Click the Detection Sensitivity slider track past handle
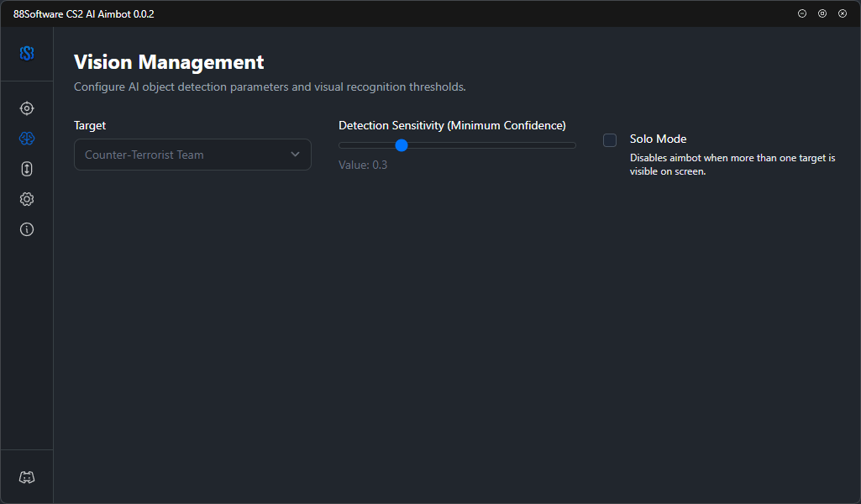 [491, 145]
